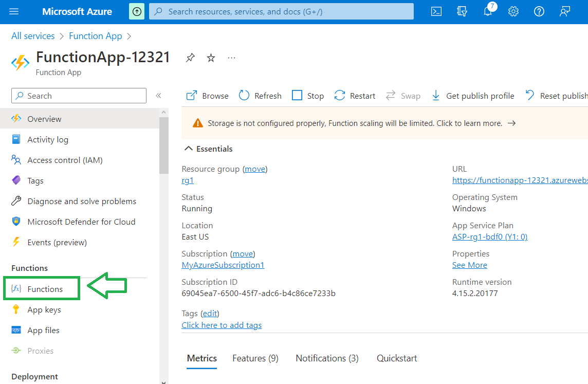The height and width of the screenshot is (384, 588).
Task: Click the left menu scrollbar thumb
Action: point(164,145)
